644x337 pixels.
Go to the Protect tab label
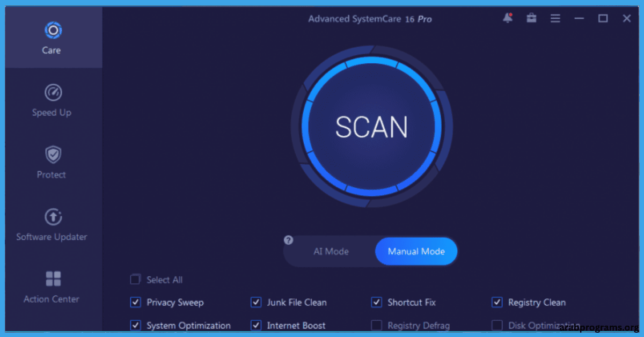pyautogui.click(x=52, y=175)
